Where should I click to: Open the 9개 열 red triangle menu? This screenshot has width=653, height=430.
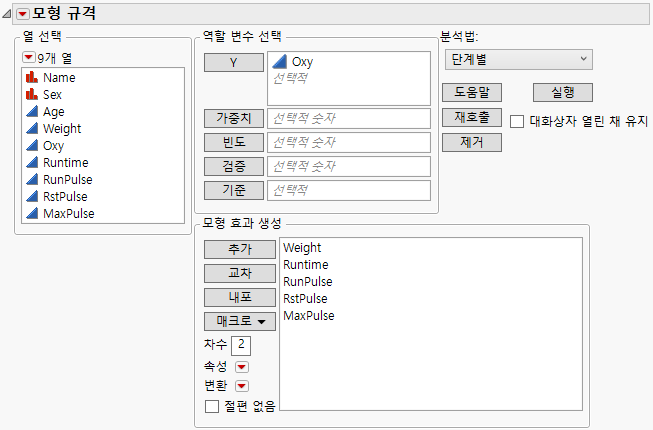click(28, 57)
